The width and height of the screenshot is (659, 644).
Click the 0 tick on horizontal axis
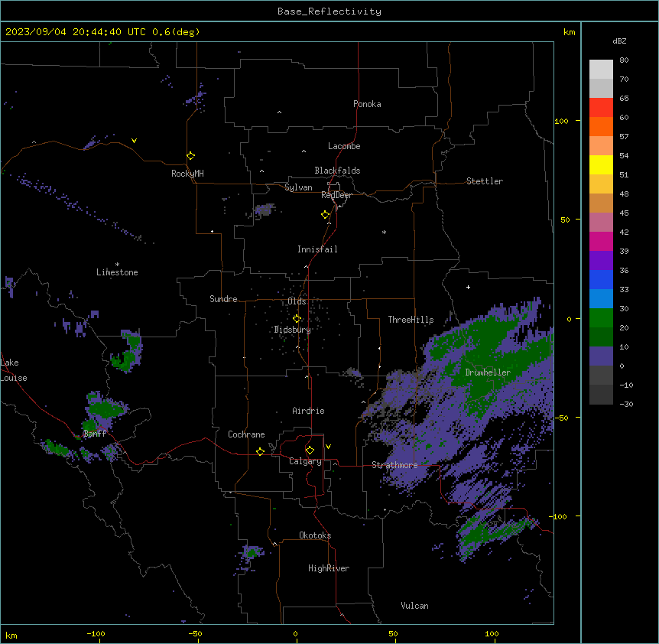pyautogui.click(x=295, y=634)
